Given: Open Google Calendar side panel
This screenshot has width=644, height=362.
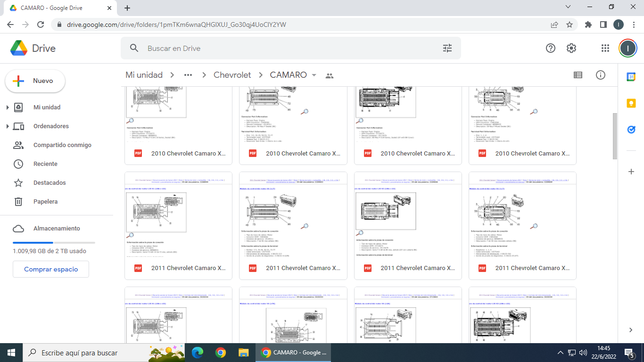Looking at the screenshot, I should (x=631, y=77).
